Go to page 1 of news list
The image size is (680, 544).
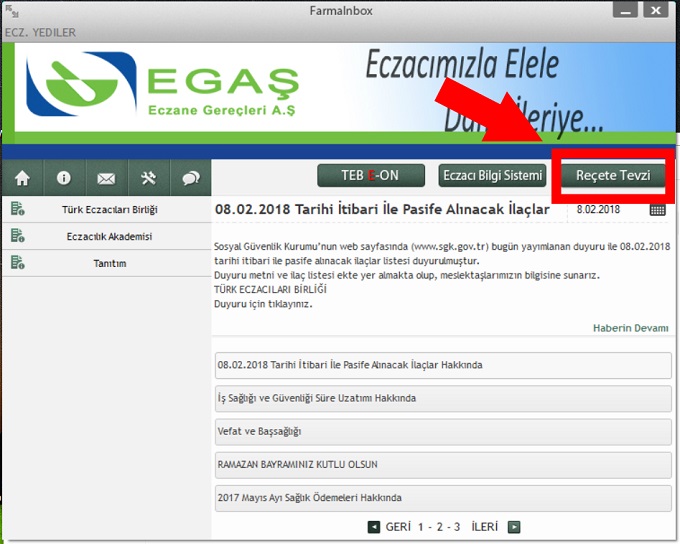pos(421,527)
